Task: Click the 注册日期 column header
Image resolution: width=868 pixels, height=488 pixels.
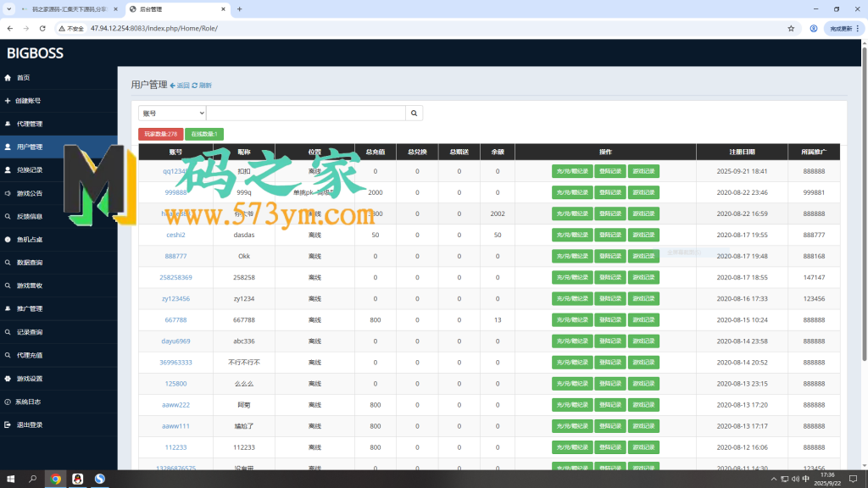Action: (742, 152)
